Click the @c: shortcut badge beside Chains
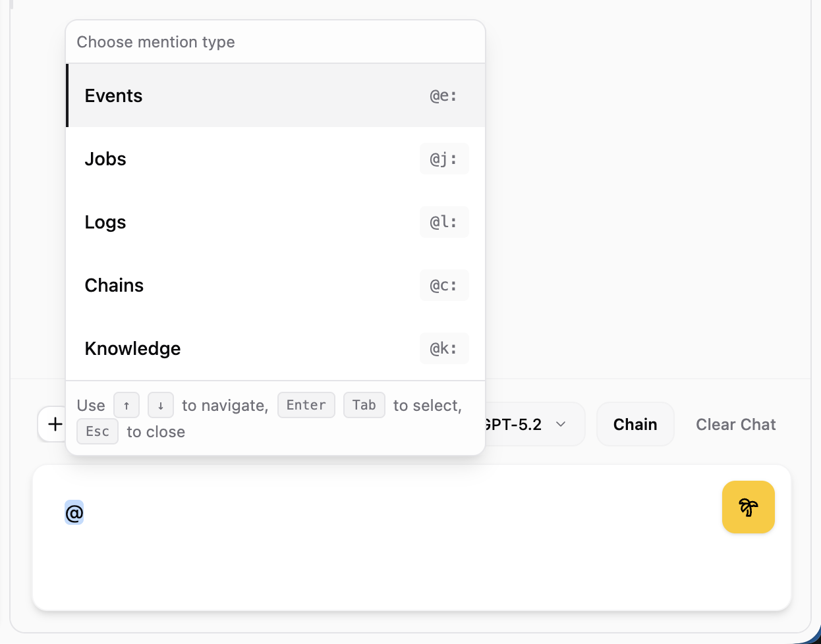Viewport: 821px width, 644px height. (443, 285)
